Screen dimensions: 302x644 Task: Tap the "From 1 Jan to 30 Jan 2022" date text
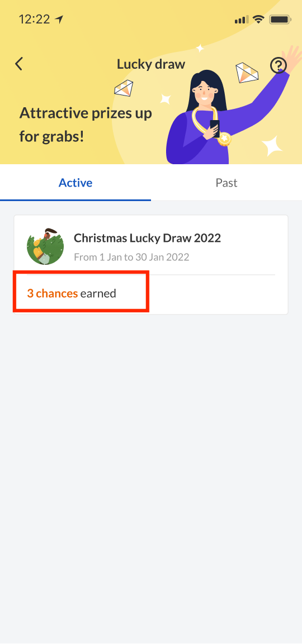[x=131, y=257]
